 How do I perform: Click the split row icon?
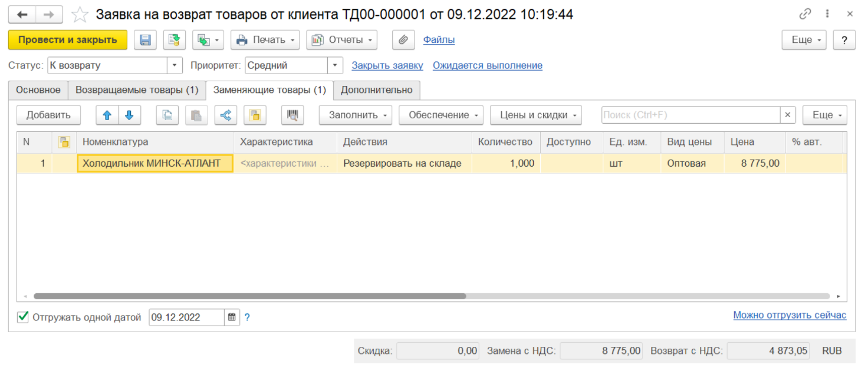click(225, 115)
